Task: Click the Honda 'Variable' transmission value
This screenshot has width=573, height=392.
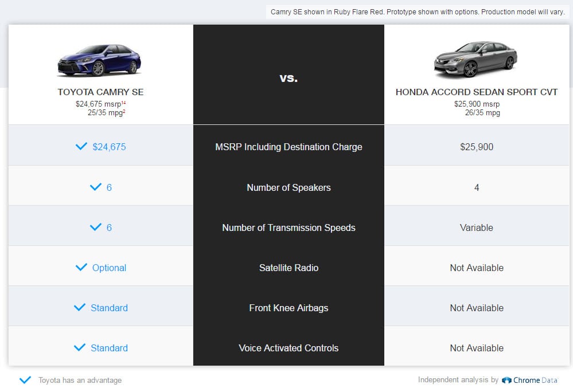Action: (477, 228)
